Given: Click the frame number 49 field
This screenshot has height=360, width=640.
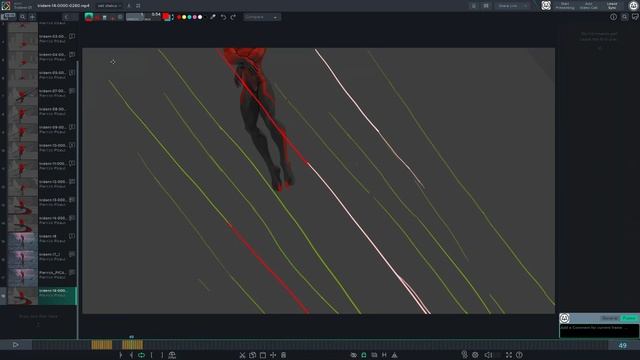Looking at the screenshot, I should click(x=622, y=345).
